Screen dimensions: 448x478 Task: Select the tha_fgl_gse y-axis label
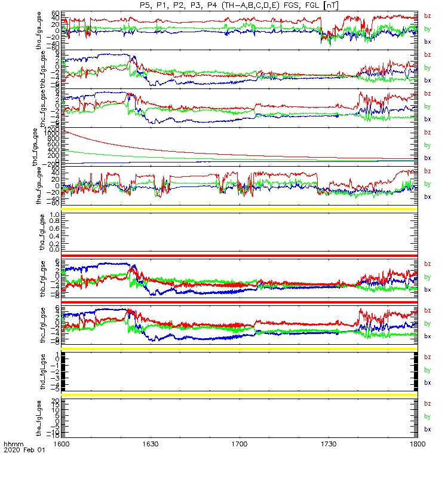(x=42, y=232)
